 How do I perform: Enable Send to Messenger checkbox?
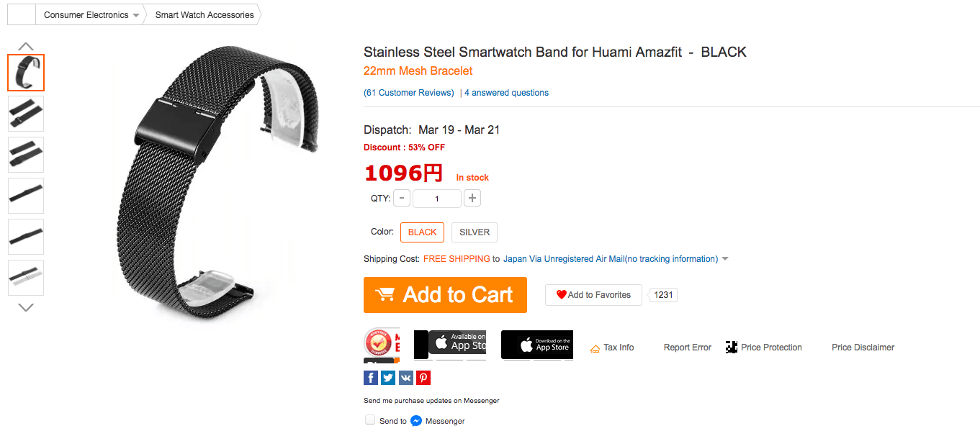370,420
